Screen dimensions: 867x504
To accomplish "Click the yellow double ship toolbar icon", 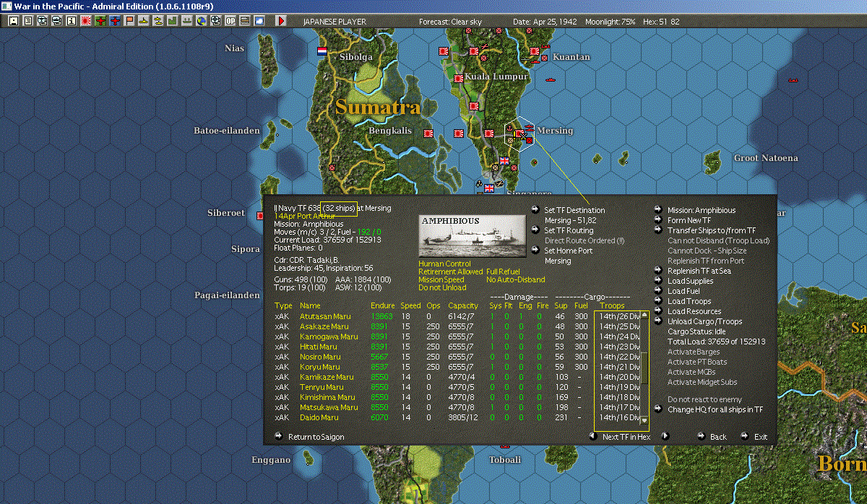I will coord(158,21).
